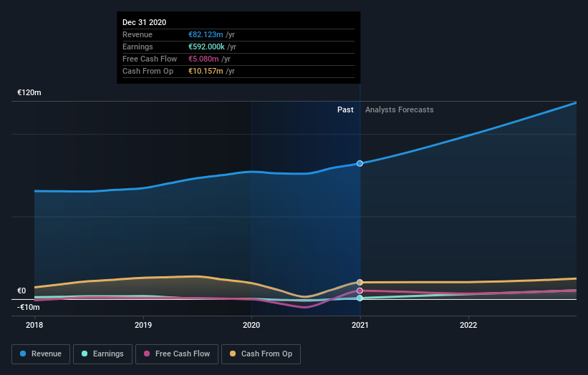Select the 2020 x-axis label
The height and width of the screenshot is (375, 588).
pyautogui.click(x=251, y=325)
